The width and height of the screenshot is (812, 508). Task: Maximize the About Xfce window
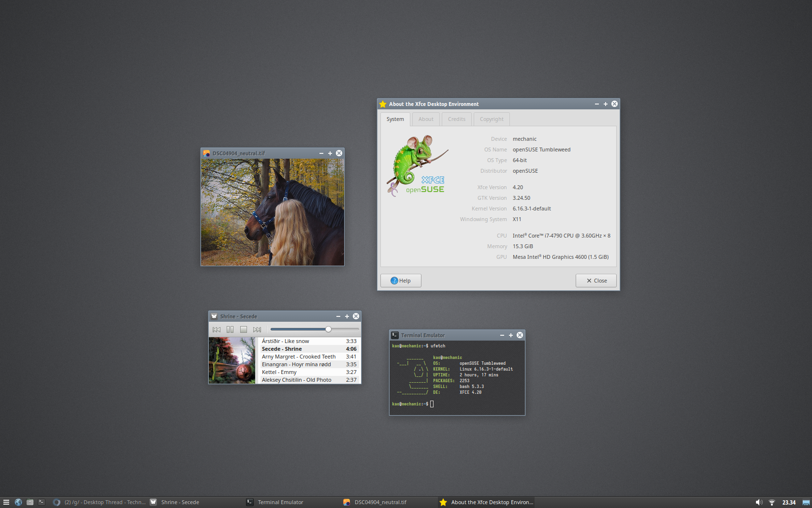pos(606,104)
